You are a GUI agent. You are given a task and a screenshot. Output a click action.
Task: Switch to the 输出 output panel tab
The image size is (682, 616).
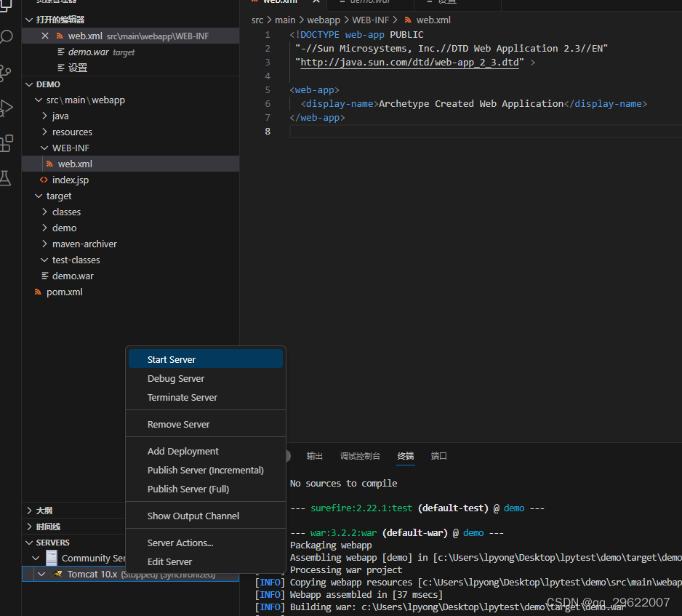pos(315,456)
